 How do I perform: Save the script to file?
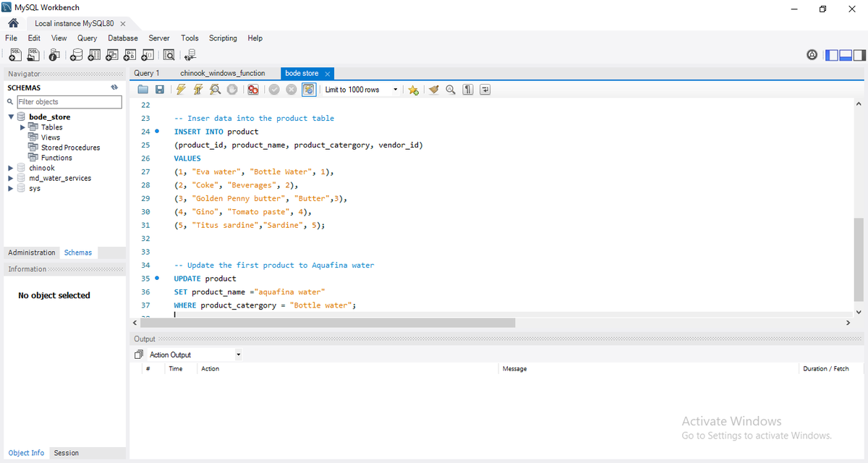(160, 90)
